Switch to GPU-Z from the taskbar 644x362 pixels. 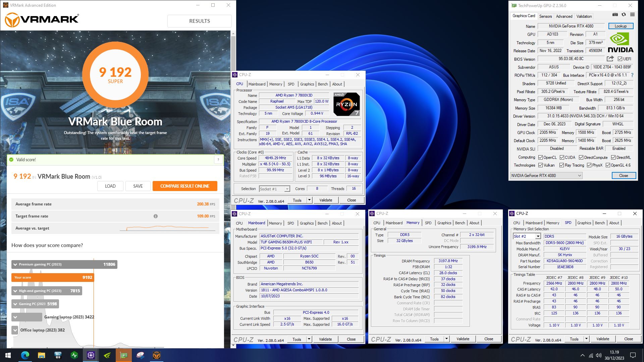[x=124, y=355]
